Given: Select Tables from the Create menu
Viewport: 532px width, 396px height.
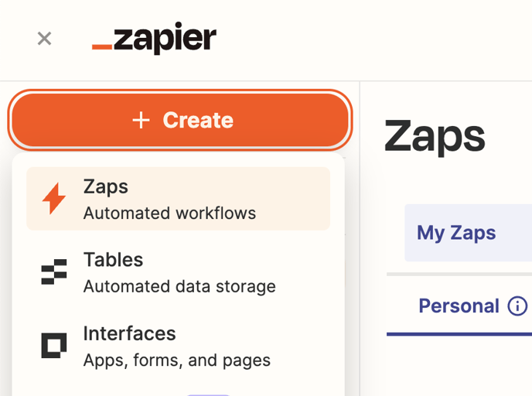Looking at the screenshot, I should tap(178, 272).
